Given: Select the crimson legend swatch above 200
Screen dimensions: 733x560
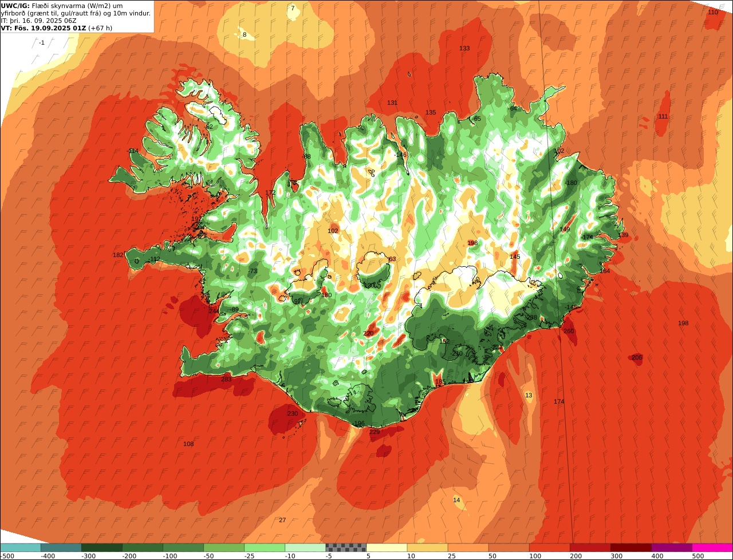Looking at the screenshot, I should point(590,547).
